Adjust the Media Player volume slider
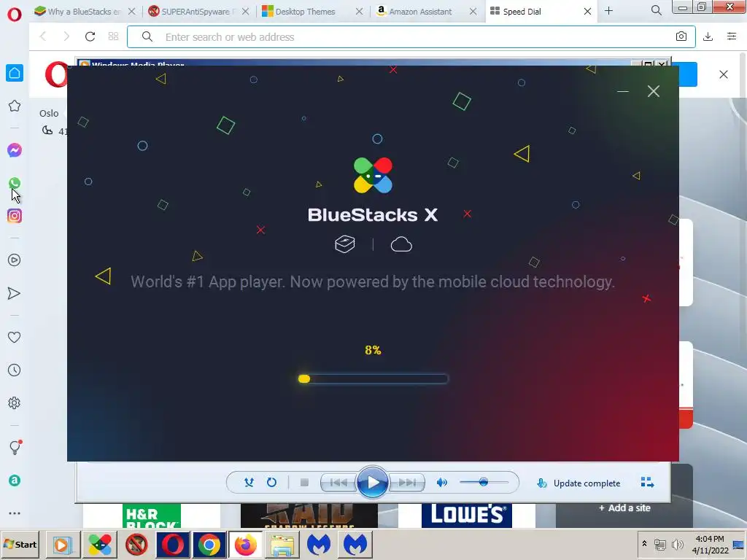This screenshot has height=560, width=747. 484,483
